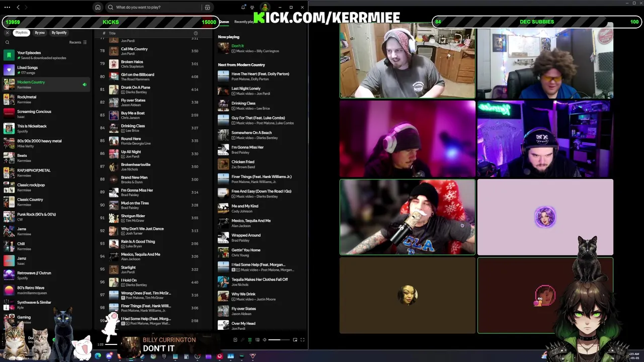The image size is (644, 362).
Task: Open the mini player icon
Action: [295, 340]
